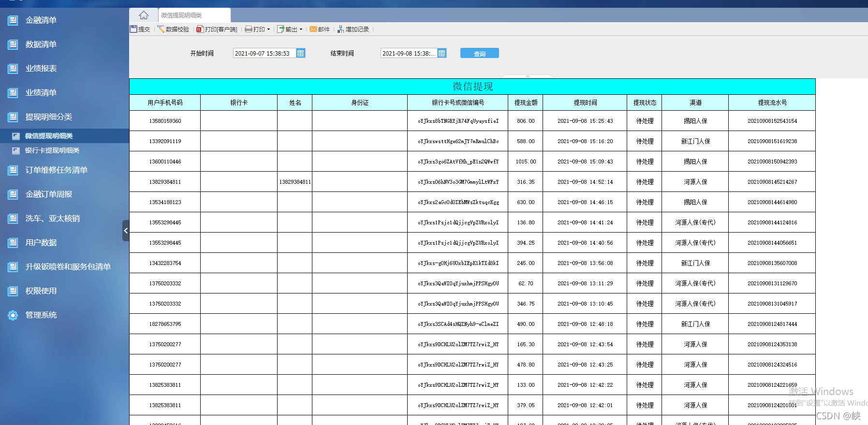Screen dimensions: 868x425
Task: Click the 提现流水号 column header
Action: (772, 103)
